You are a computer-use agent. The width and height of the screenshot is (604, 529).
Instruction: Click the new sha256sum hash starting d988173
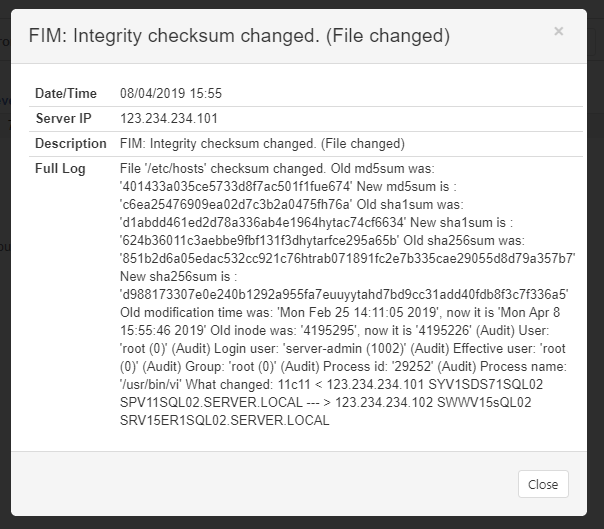(344, 294)
